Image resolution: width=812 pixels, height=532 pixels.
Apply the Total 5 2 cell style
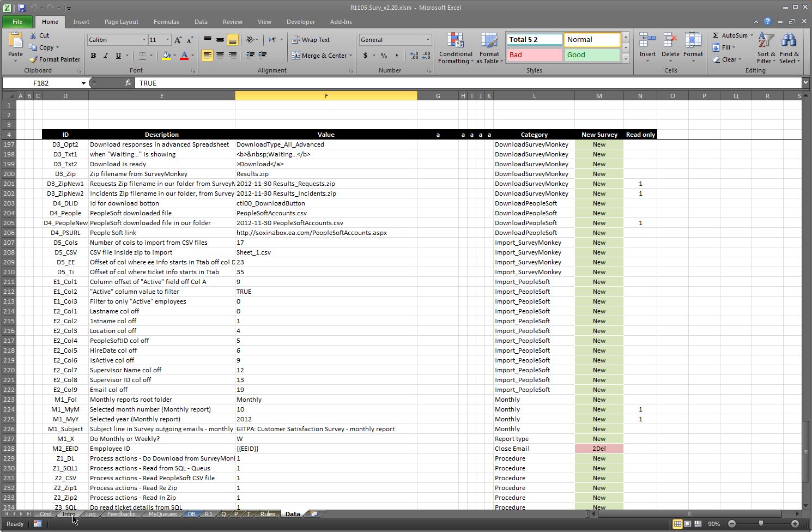tap(535, 40)
